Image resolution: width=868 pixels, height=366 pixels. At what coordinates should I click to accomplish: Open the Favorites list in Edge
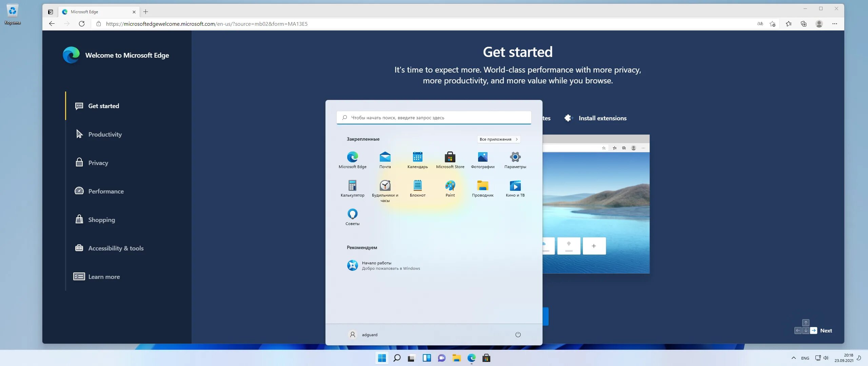[789, 24]
